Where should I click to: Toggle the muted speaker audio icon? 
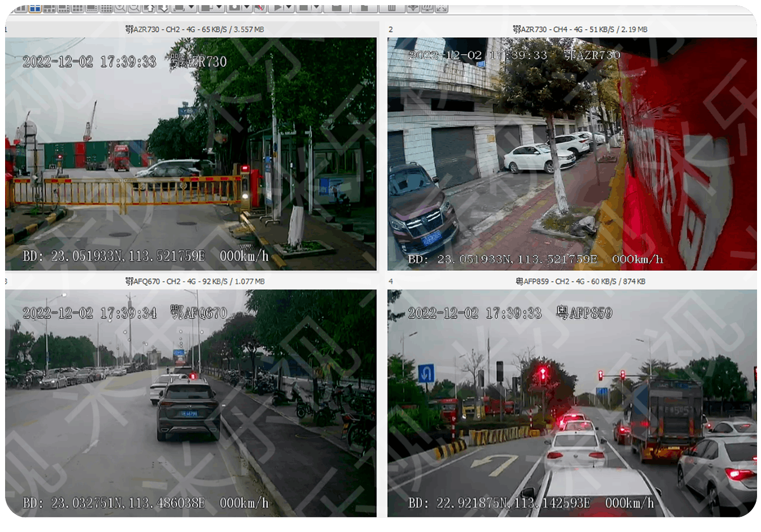click(260, 8)
